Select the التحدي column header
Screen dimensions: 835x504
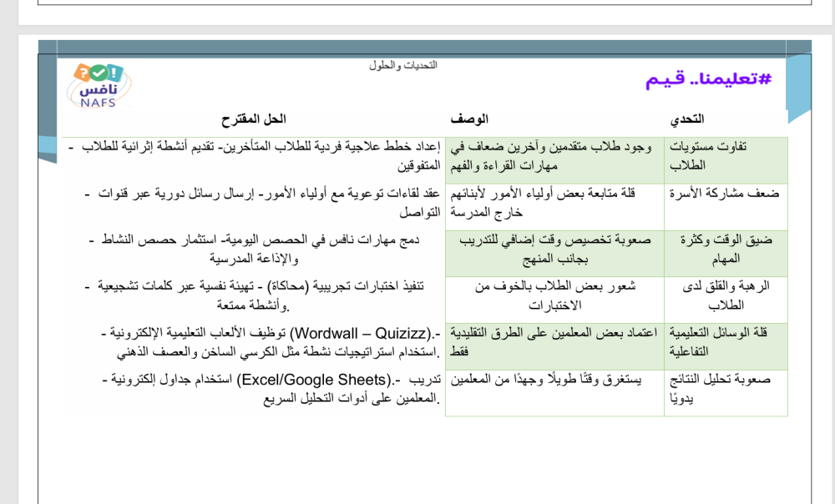(686, 120)
